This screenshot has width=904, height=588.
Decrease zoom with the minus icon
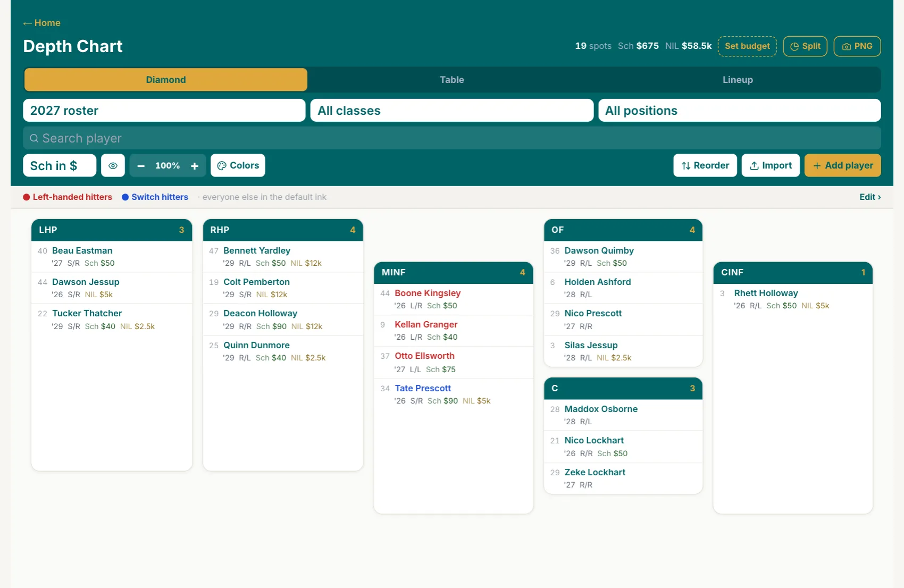(141, 166)
